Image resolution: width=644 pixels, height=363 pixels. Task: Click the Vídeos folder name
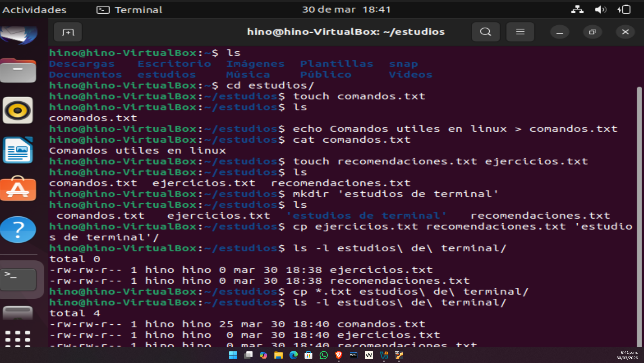click(411, 75)
